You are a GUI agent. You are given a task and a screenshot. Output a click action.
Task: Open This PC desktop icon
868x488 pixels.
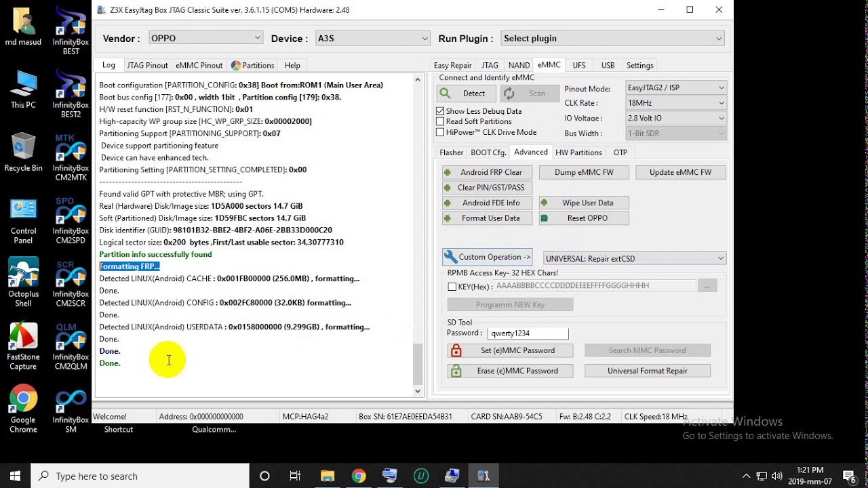[x=23, y=89]
